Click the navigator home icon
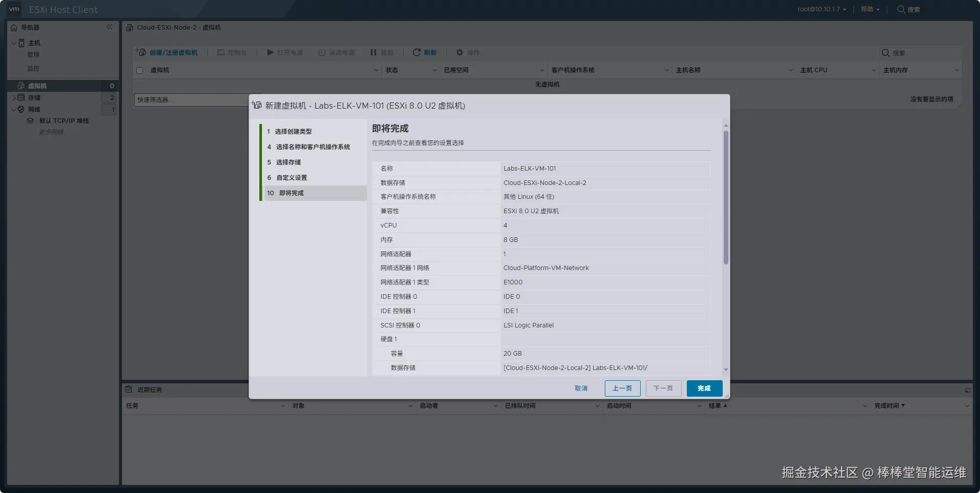Screen dimensions: 980x493 14,28
